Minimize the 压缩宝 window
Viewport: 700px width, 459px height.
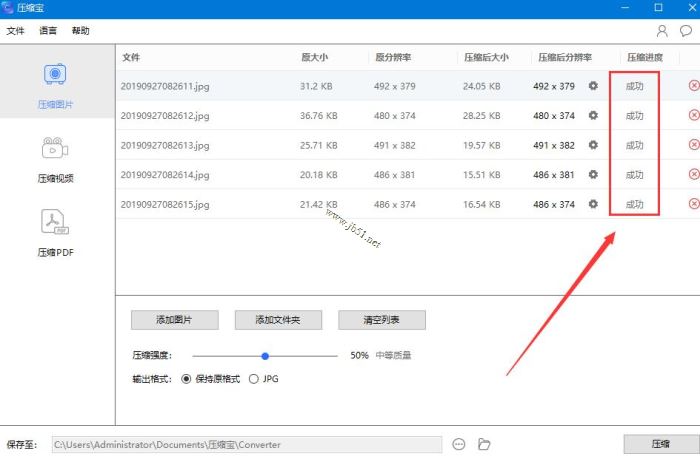[625, 8]
